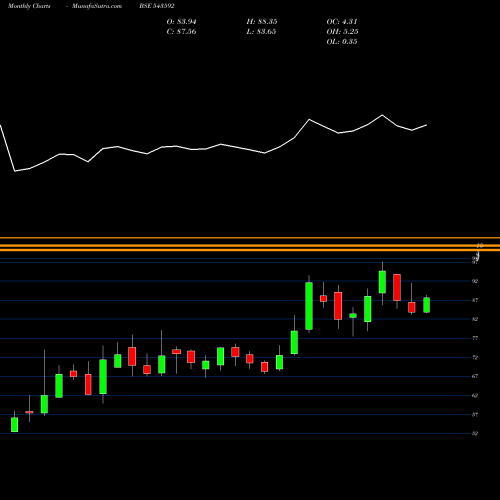This screenshot has height=500, width=500.
Task: Click the 82 price axis label
Action: click(475, 319)
